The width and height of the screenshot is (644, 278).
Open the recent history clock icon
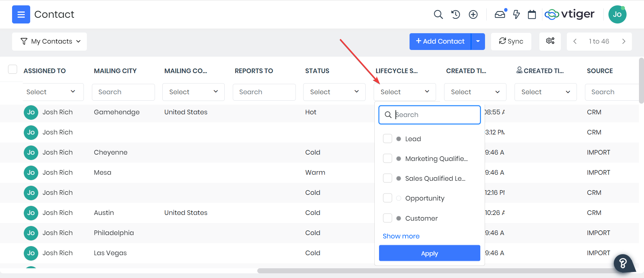coord(455,14)
